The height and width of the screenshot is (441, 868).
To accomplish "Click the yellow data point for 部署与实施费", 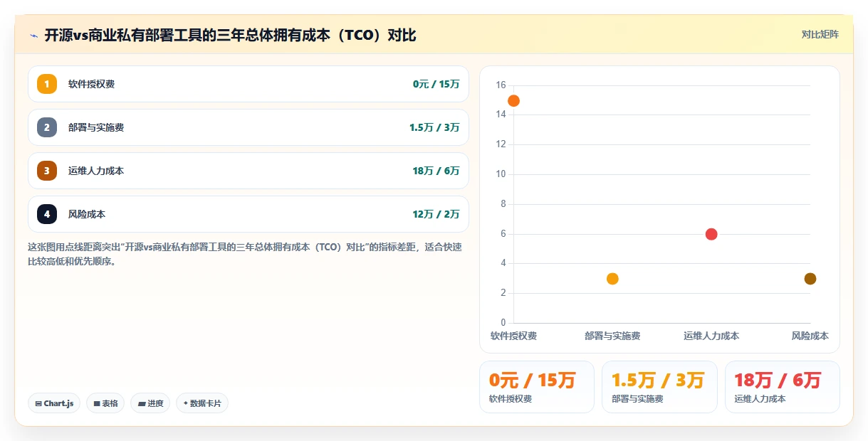I will coord(612,279).
